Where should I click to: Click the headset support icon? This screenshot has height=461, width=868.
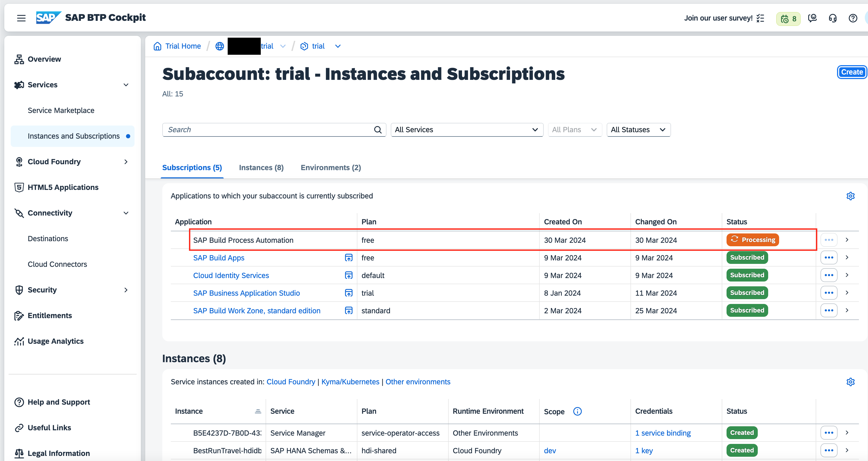click(833, 18)
